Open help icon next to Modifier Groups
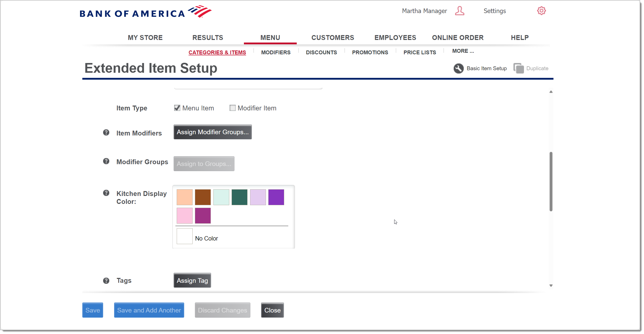The image size is (644, 334). (106, 161)
